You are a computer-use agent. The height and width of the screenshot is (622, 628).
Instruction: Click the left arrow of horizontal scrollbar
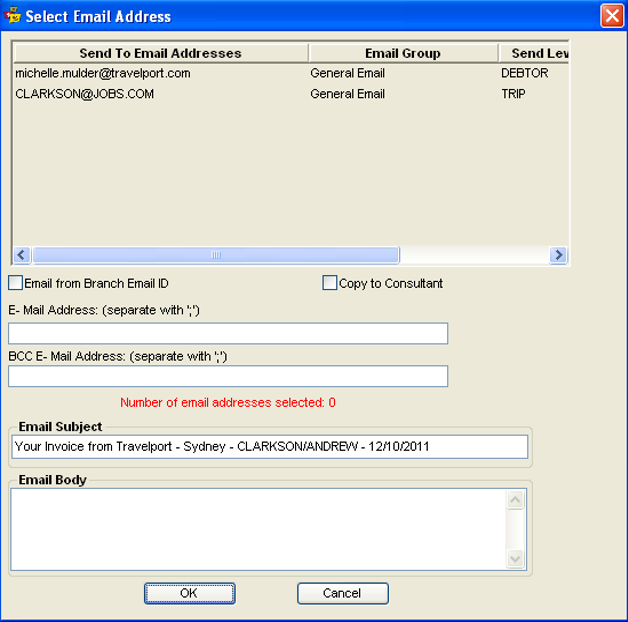pyautogui.click(x=22, y=255)
